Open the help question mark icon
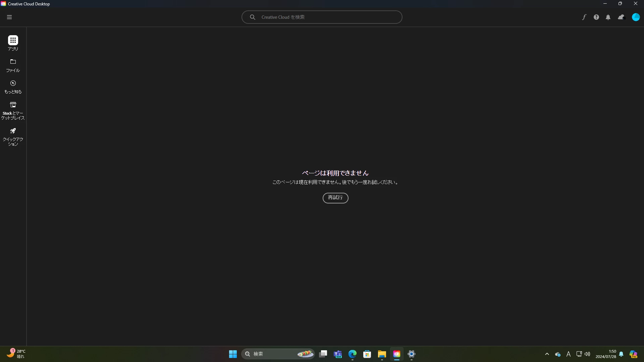Image resolution: width=644 pixels, height=362 pixels. (x=596, y=17)
